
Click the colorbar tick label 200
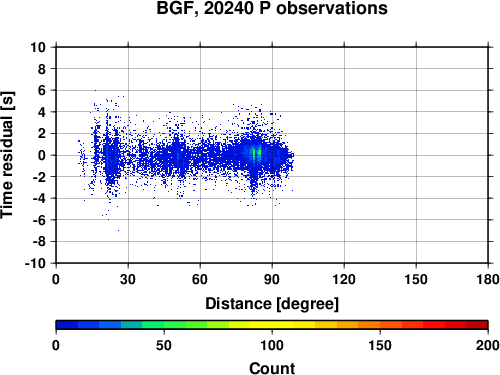click(487, 345)
